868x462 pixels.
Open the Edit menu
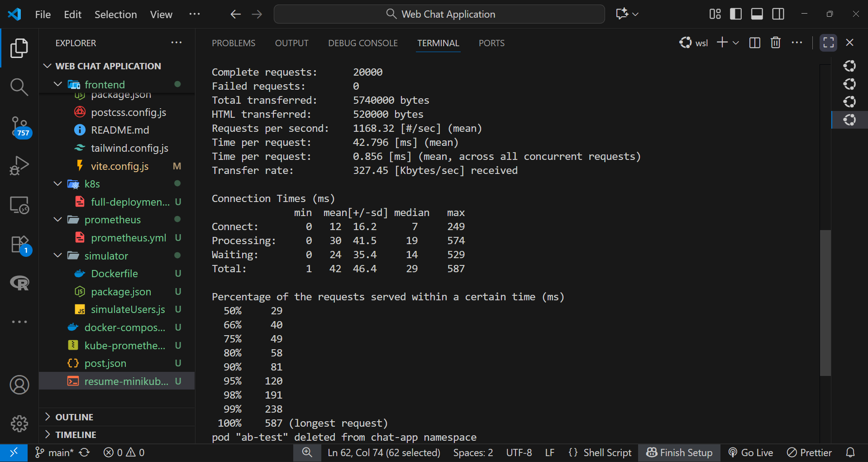coord(73,14)
